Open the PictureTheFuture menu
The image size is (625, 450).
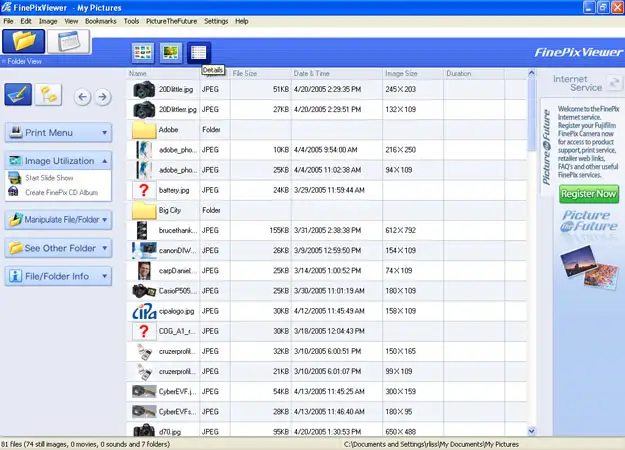[x=171, y=21]
